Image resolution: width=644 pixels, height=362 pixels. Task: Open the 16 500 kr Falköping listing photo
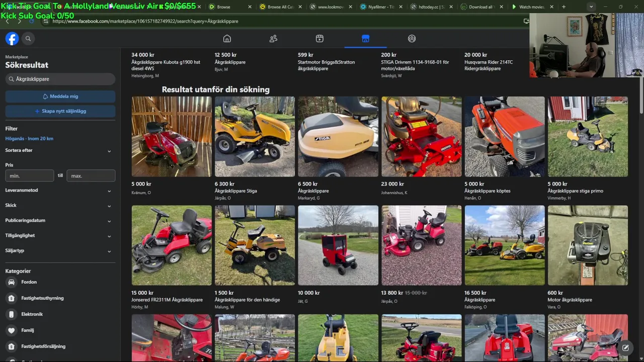505,245
